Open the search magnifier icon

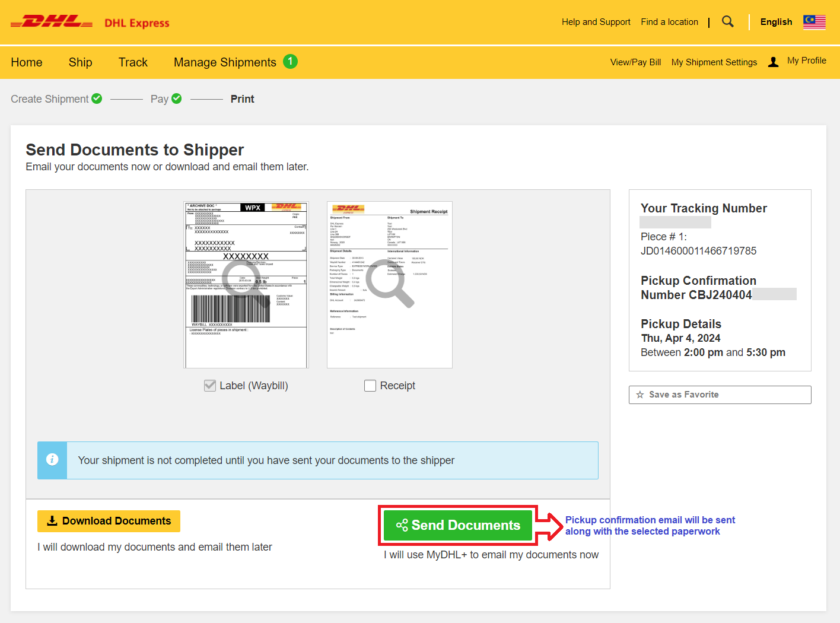pos(728,22)
